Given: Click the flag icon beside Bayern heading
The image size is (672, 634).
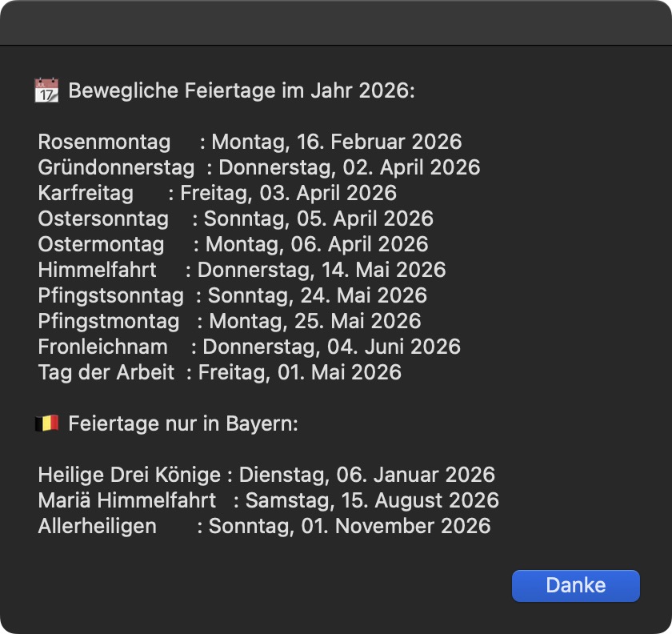Looking at the screenshot, I should tap(46, 423).
